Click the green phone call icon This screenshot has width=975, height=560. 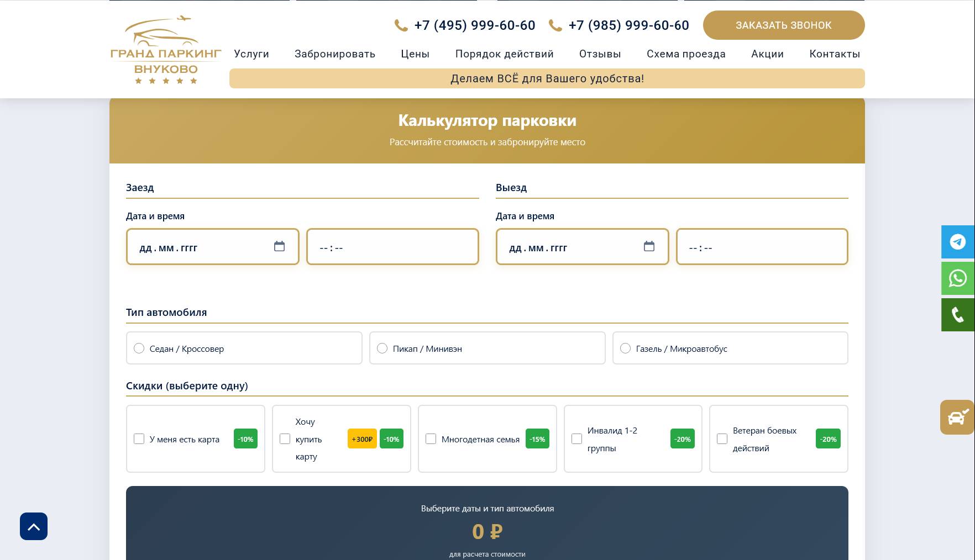[958, 315]
